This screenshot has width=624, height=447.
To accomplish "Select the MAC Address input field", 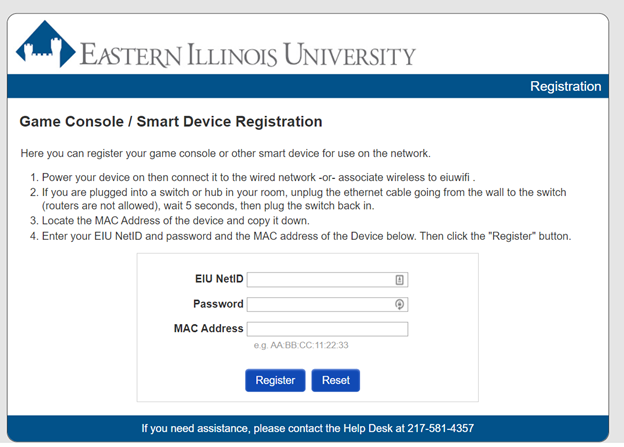I will pyautogui.click(x=327, y=329).
